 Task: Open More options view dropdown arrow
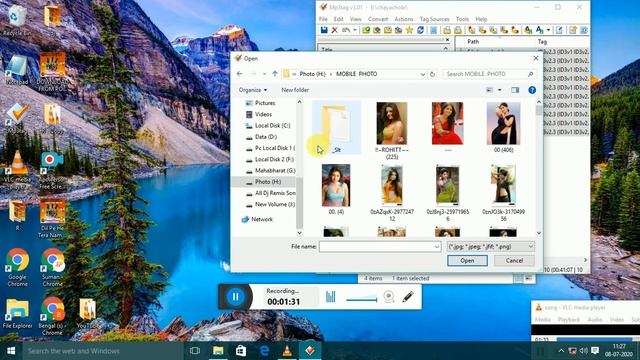pos(500,90)
